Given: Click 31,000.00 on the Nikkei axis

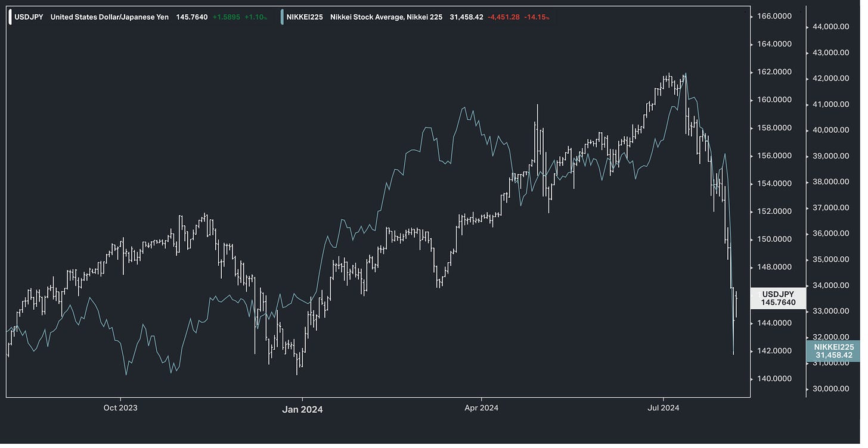Looking at the screenshot, I should (830, 363).
